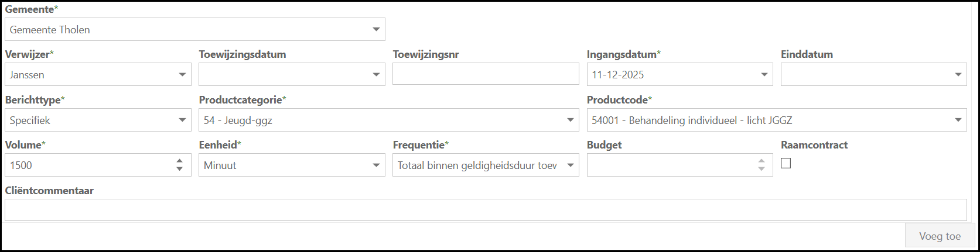Decrease Budget using the down spinner
The image size is (980, 252).
[761, 170]
